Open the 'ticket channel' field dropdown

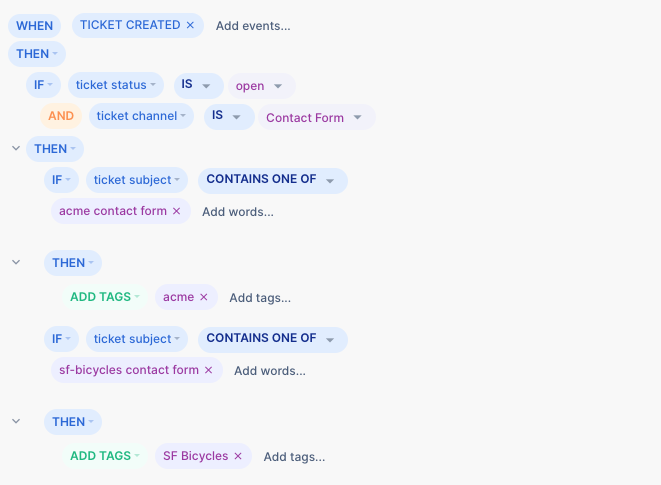141,116
